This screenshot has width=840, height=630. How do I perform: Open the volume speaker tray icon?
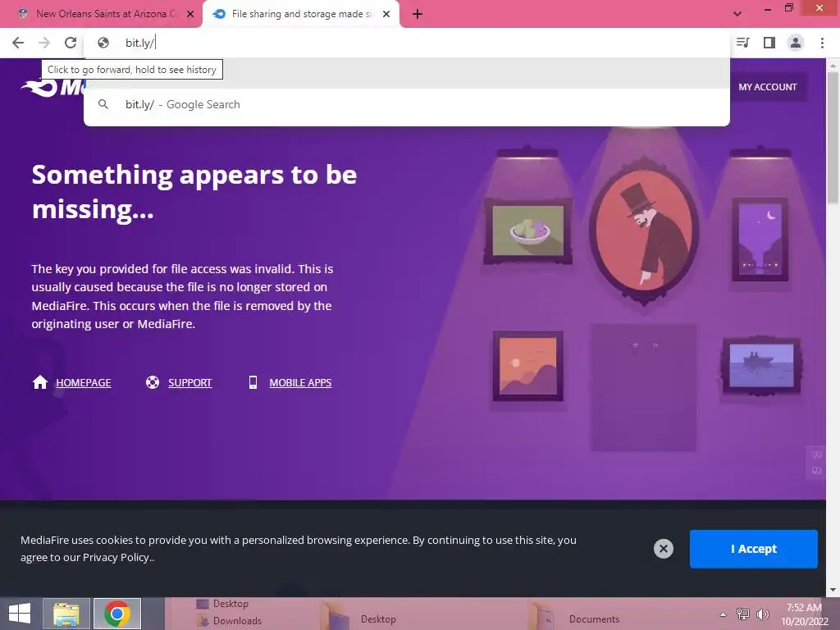coord(763,614)
